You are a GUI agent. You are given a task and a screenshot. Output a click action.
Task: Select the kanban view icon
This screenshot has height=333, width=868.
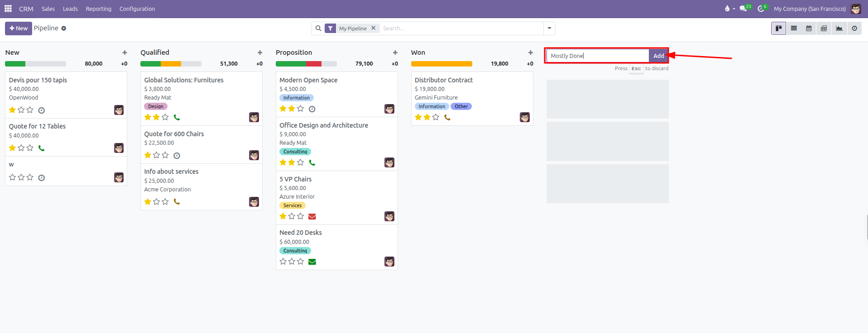(x=778, y=28)
